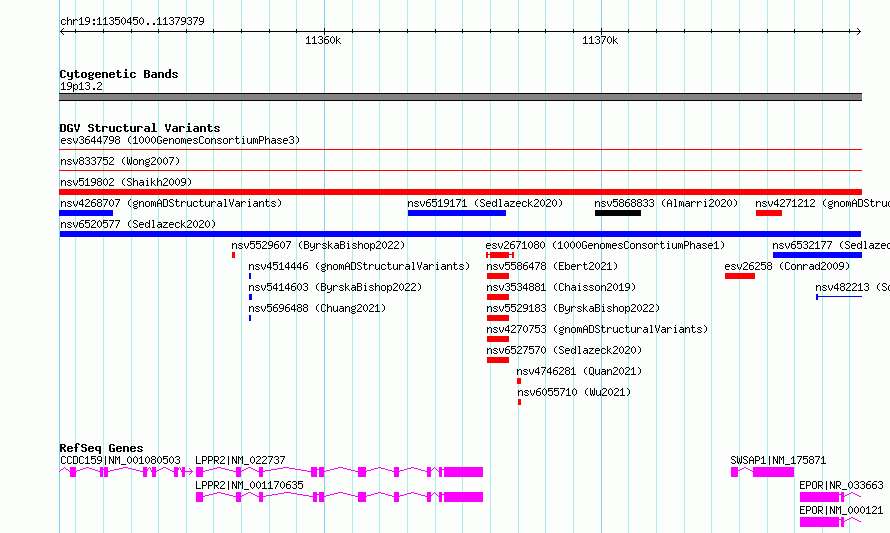The width and height of the screenshot is (890, 533).
Task: Select nsv5529607 (ByrskaBishop2022) label
Action: point(318,245)
